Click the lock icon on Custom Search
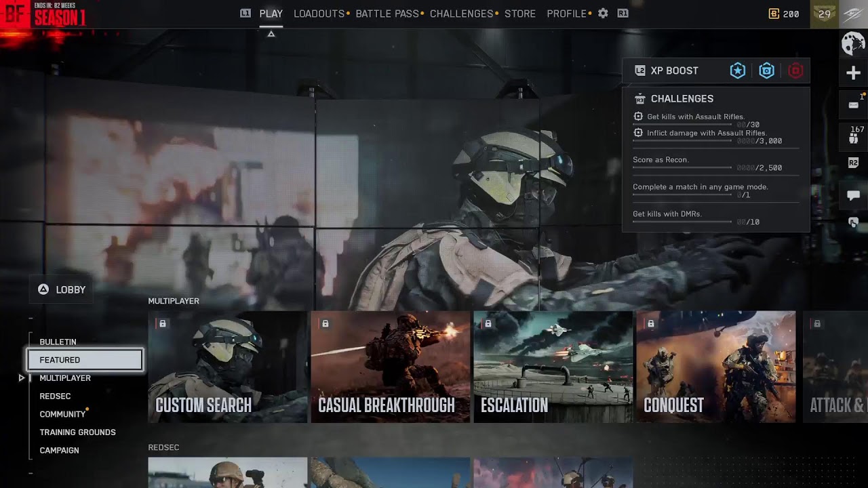The height and width of the screenshot is (488, 868). [x=162, y=324]
